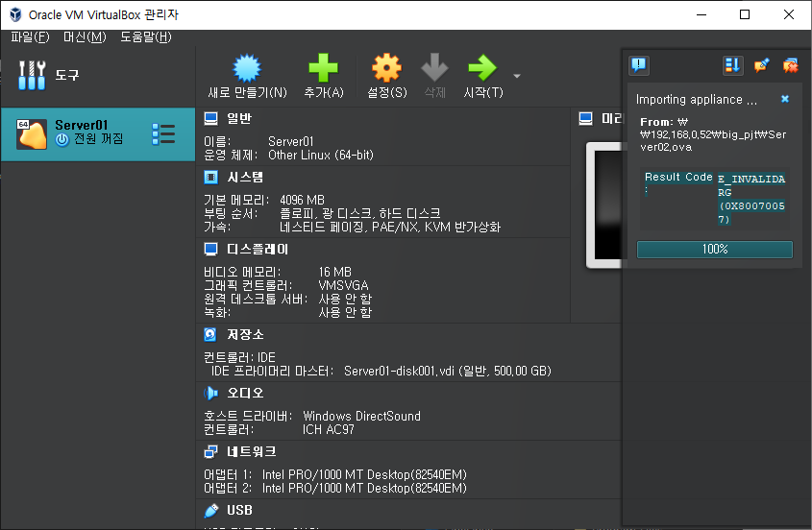
Task: Click notification center exclamation icon
Action: (x=639, y=65)
